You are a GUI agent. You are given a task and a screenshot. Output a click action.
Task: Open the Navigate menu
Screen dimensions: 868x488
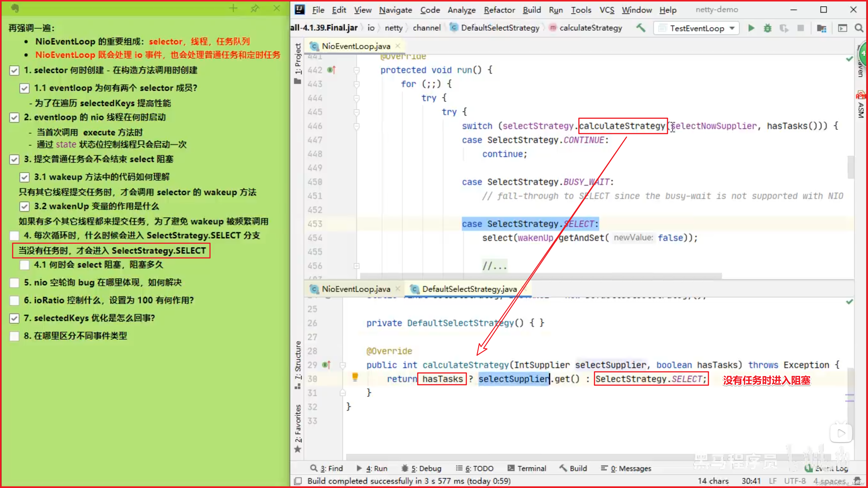point(396,10)
